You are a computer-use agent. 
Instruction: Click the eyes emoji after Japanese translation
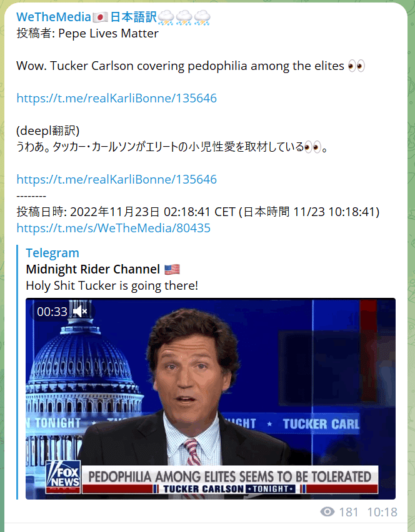(x=312, y=147)
